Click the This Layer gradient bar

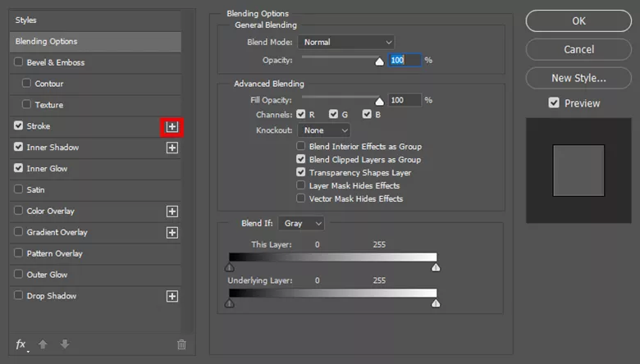tap(332, 257)
